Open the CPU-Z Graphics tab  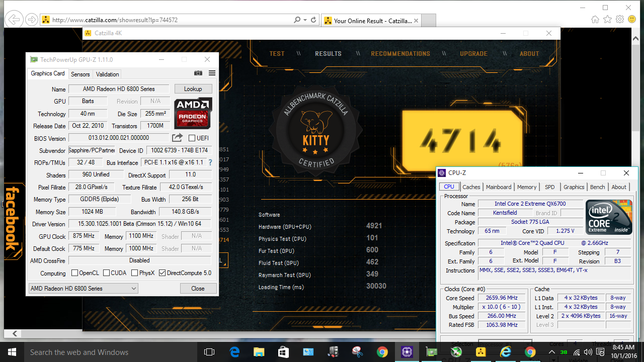click(x=574, y=187)
